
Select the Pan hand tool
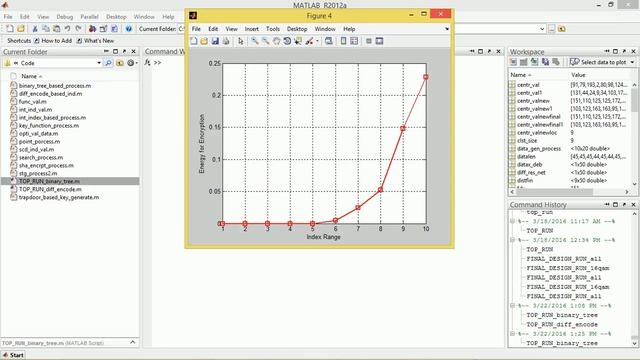click(276, 41)
